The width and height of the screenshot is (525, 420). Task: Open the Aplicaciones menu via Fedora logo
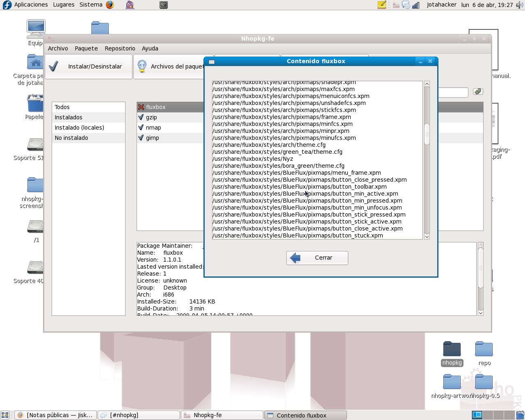coord(7,5)
